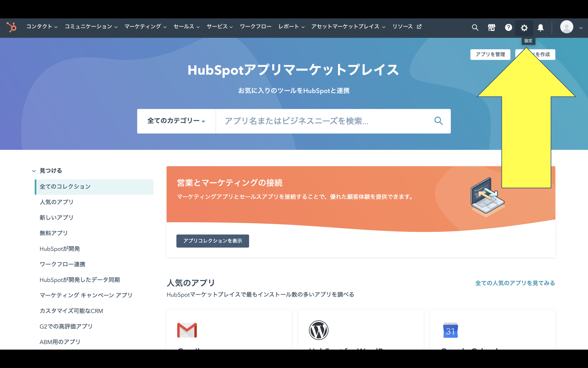Select 人気のアプリ in the sidebar

tap(56, 202)
